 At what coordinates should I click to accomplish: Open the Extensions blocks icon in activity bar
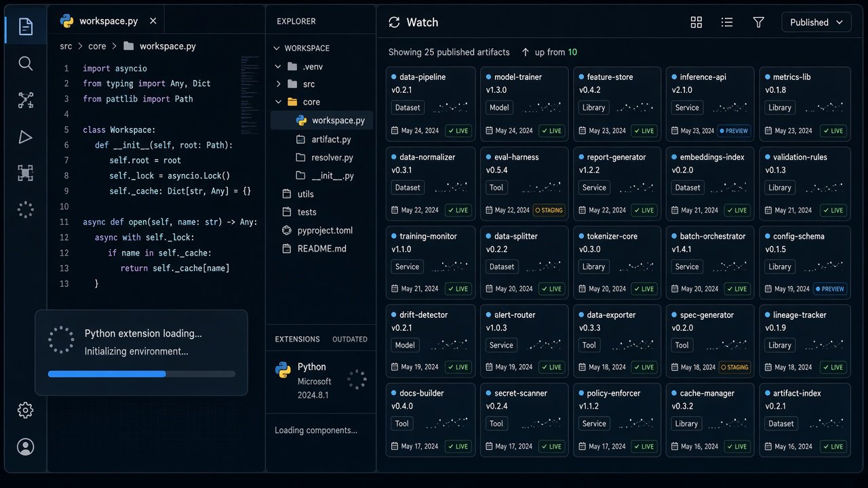point(25,174)
